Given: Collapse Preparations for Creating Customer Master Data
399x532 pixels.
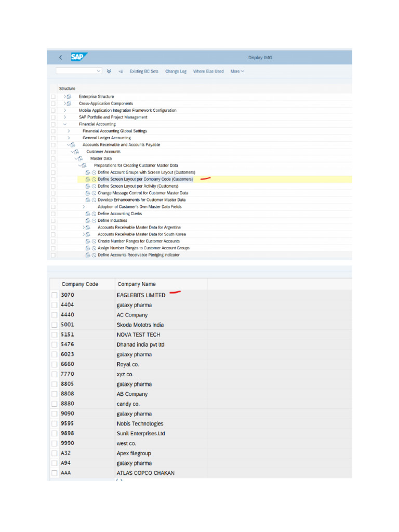Looking at the screenshot, I should pyautogui.click(x=80, y=166).
